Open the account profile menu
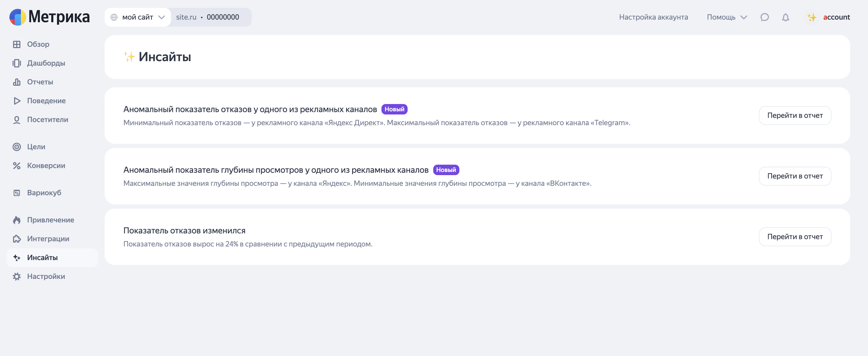 tap(829, 17)
